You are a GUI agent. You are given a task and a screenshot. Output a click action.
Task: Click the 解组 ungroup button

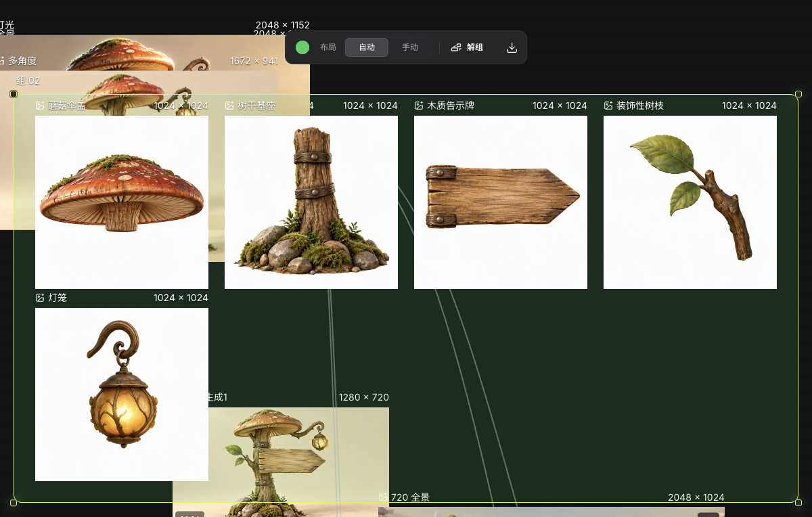[x=467, y=47]
